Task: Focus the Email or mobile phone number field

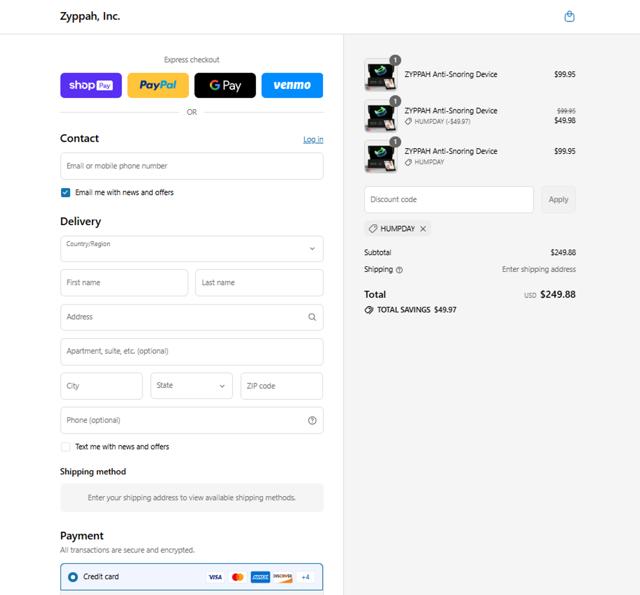Action: [x=192, y=166]
